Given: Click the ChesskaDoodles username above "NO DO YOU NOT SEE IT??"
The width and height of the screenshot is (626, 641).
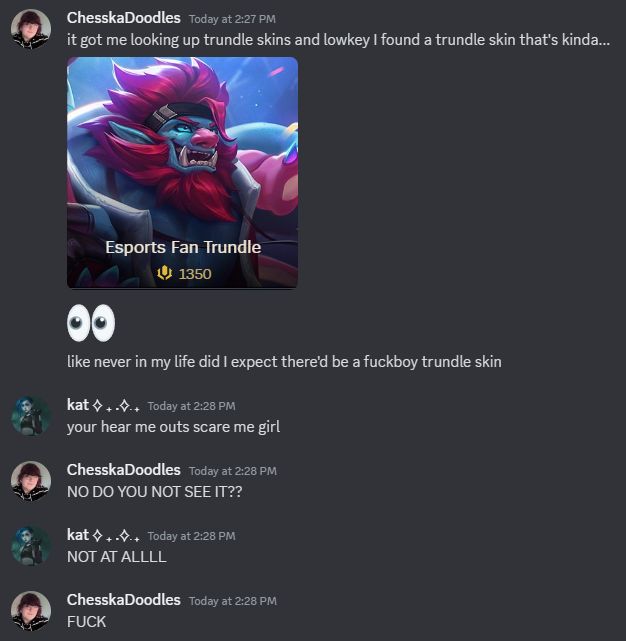Looking at the screenshot, I should (123, 470).
